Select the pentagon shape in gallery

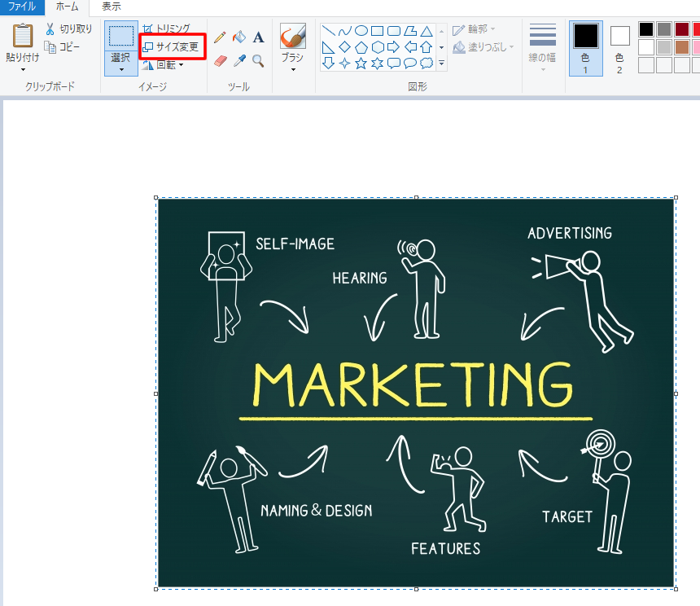(361, 47)
